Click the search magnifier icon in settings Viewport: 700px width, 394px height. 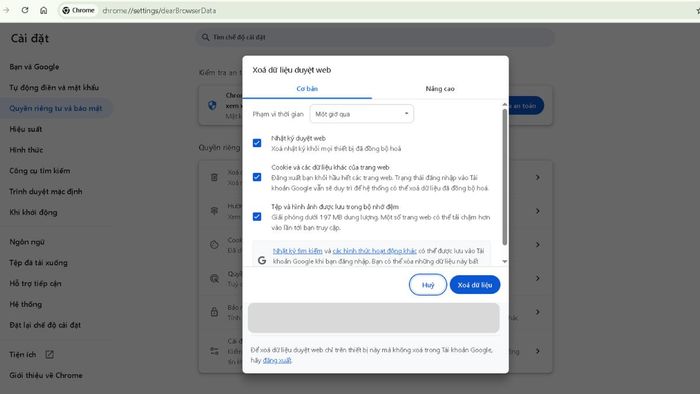pyautogui.click(x=205, y=37)
